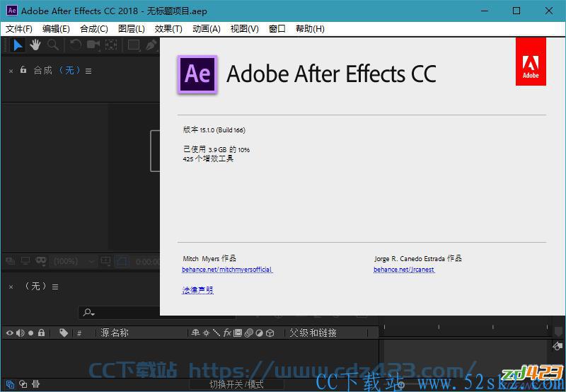Click the red Adobe logo
566x392 pixels.
[531, 62]
